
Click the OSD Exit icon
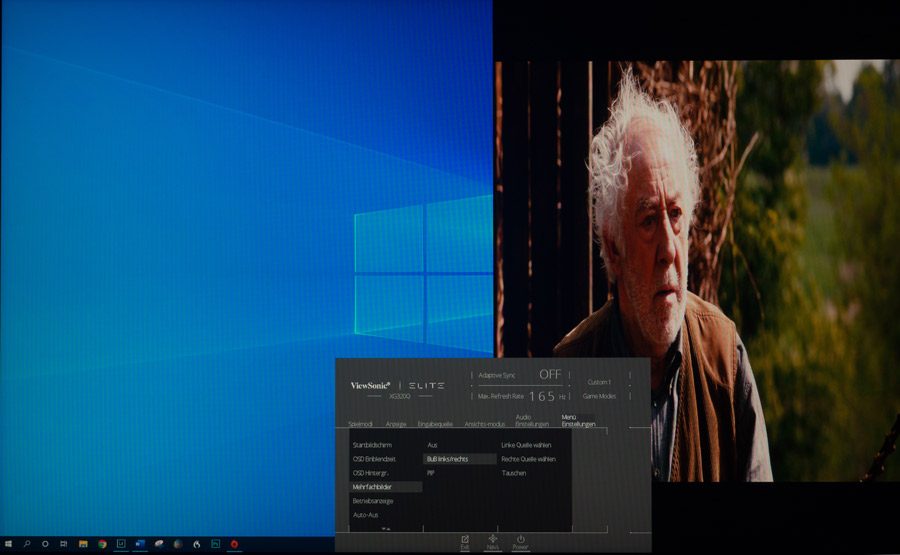click(x=465, y=542)
